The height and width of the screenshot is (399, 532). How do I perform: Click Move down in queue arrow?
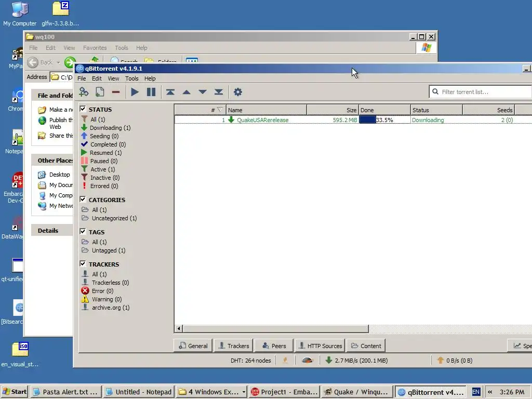click(x=203, y=92)
